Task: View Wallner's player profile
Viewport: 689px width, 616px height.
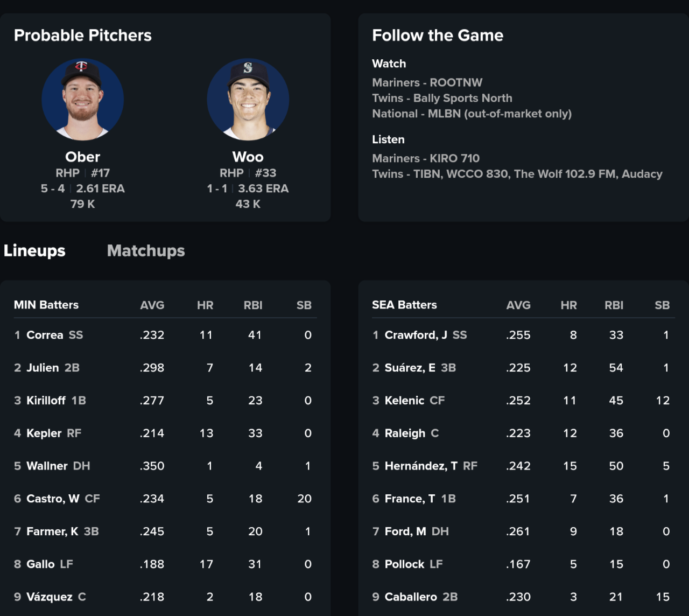Action: click(x=47, y=466)
